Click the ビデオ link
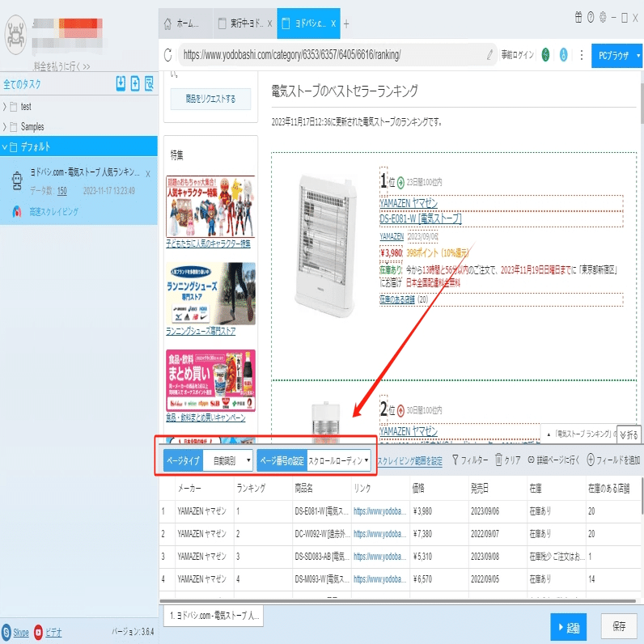Viewport: 644px width, 644px height. [x=53, y=632]
